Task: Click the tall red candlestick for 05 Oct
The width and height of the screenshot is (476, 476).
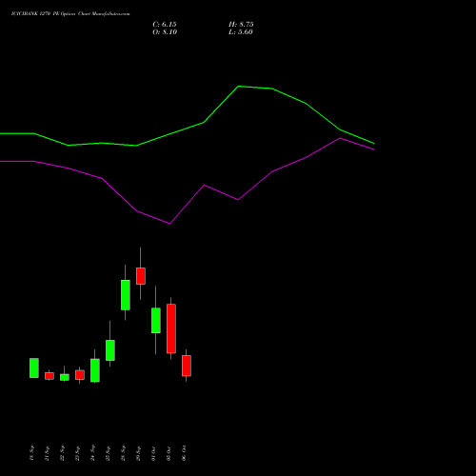Action: pos(171,328)
